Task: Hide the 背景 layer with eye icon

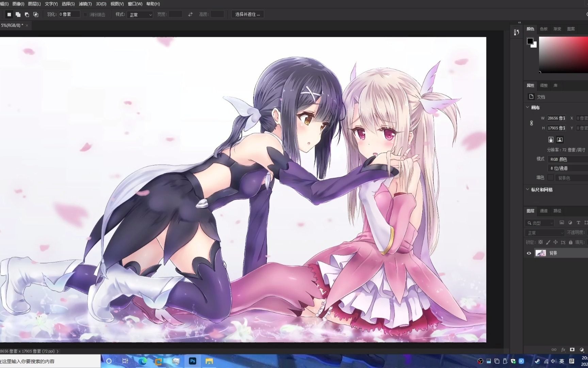Action: (529, 253)
